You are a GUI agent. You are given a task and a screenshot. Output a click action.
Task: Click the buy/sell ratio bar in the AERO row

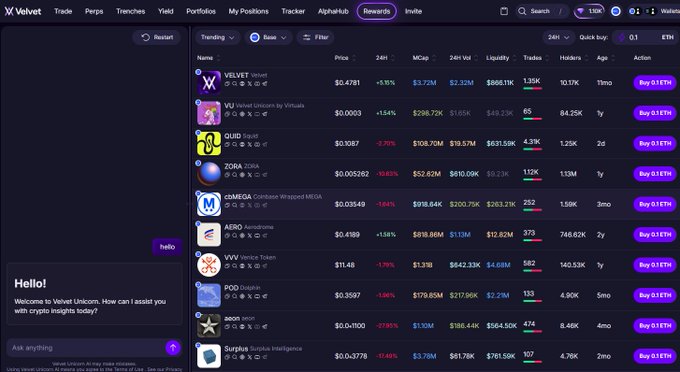pos(533,240)
